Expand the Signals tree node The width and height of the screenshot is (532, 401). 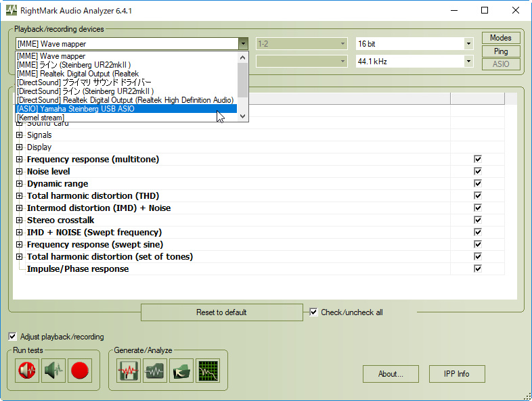(x=20, y=135)
